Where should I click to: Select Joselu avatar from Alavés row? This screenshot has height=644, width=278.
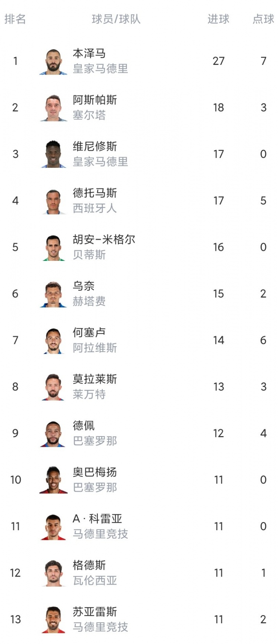[x=53, y=341]
